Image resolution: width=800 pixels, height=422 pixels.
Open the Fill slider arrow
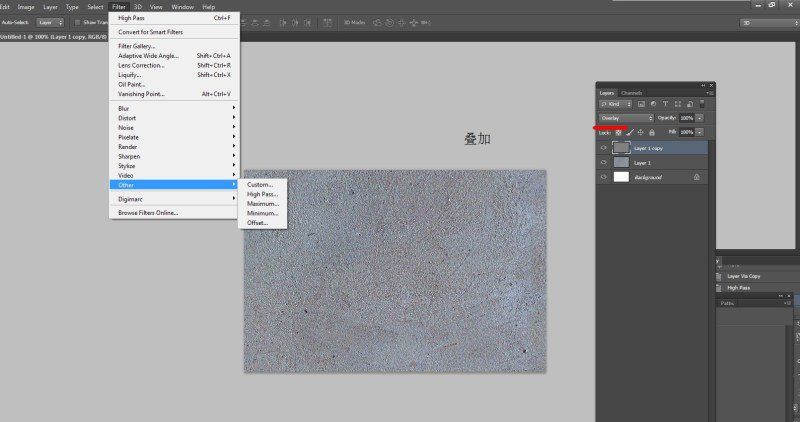click(x=699, y=132)
